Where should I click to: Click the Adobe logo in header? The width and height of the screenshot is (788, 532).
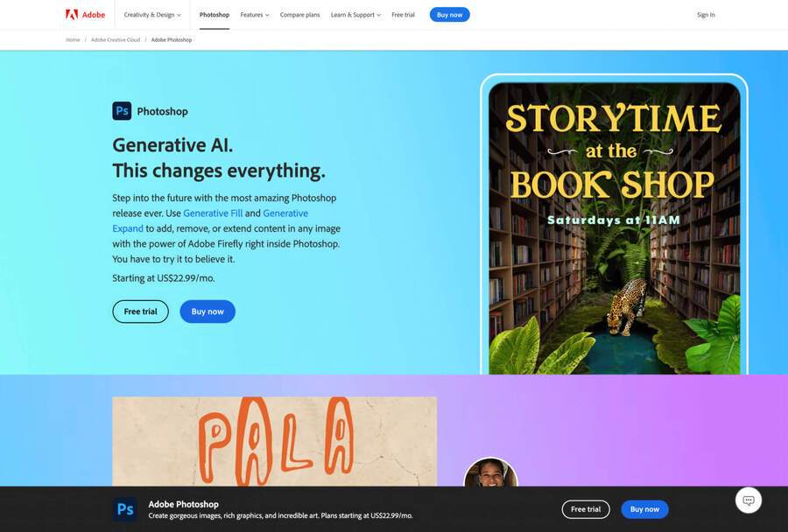[x=86, y=15]
